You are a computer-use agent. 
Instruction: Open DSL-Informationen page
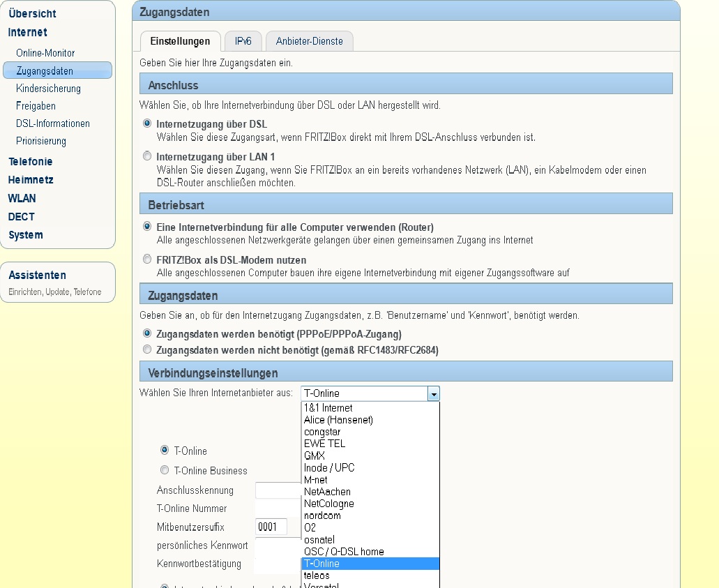(x=53, y=123)
